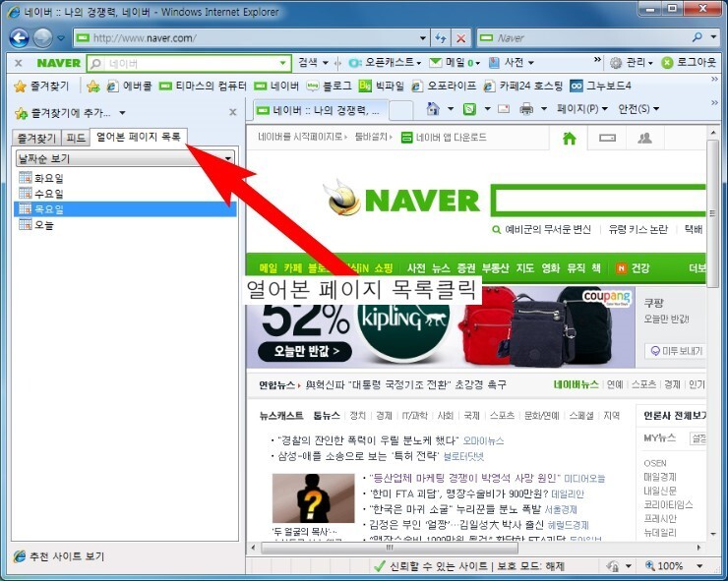Open the 그누보드4 favorites bar link
The width and height of the screenshot is (728, 581).
tap(600, 86)
